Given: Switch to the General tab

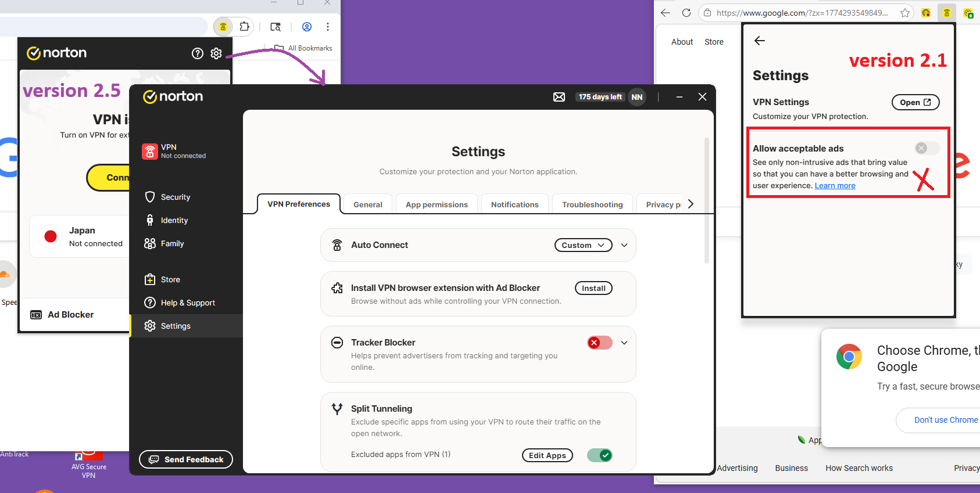Looking at the screenshot, I should [368, 204].
